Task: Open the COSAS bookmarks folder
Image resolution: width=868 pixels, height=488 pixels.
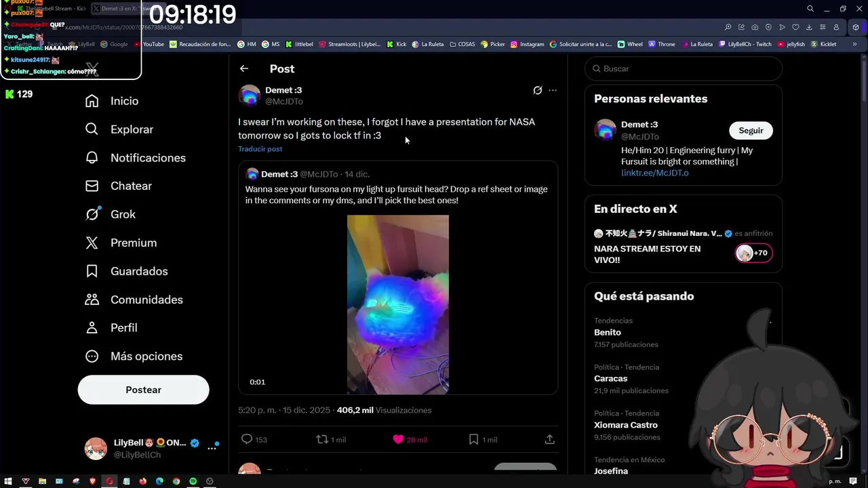Action: coord(462,44)
